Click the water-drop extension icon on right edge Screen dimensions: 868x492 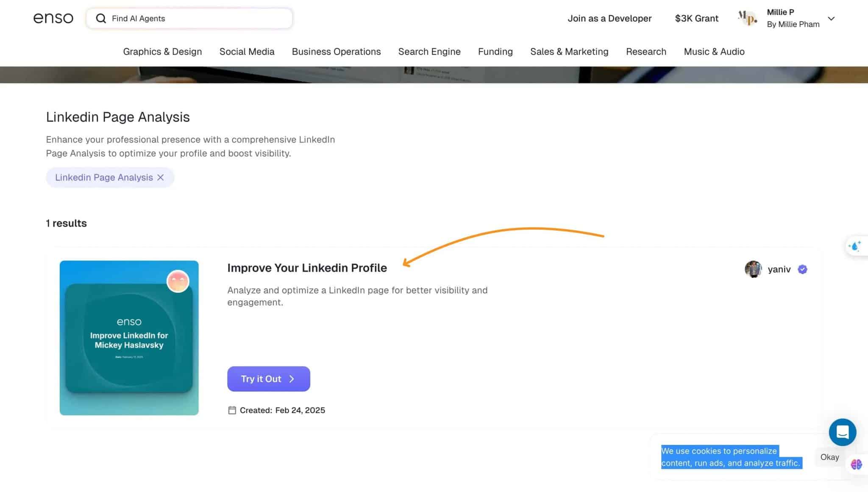855,246
